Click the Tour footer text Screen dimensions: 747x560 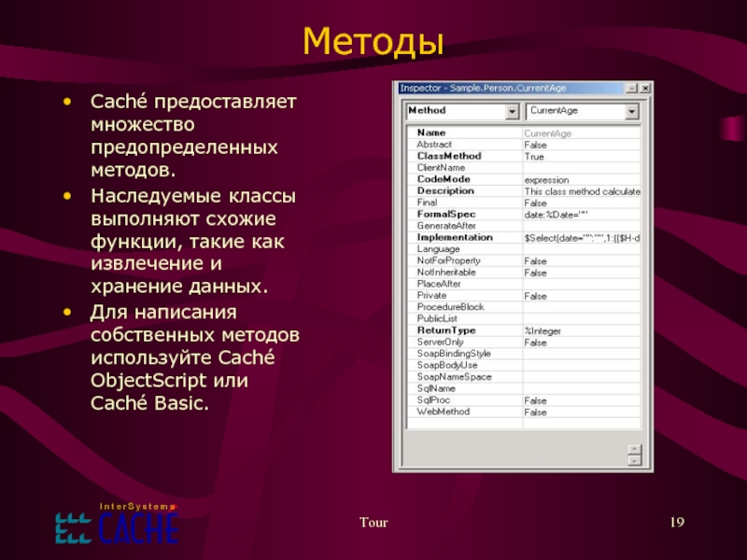point(373,523)
